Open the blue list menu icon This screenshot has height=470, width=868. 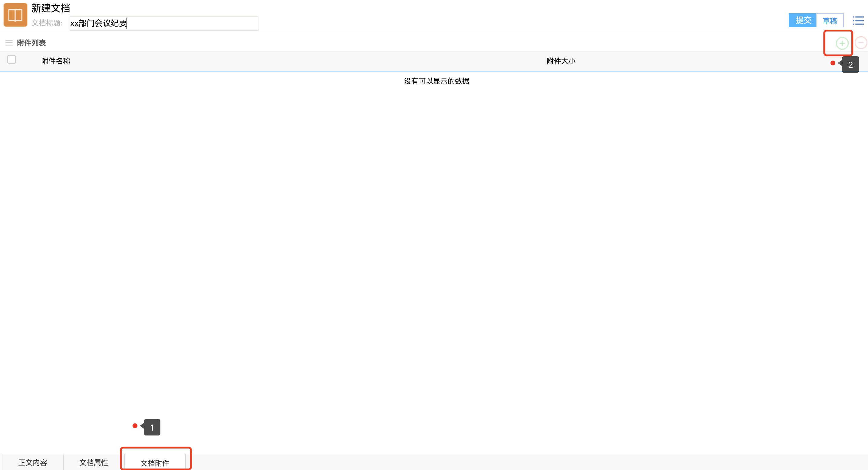click(x=858, y=21)
